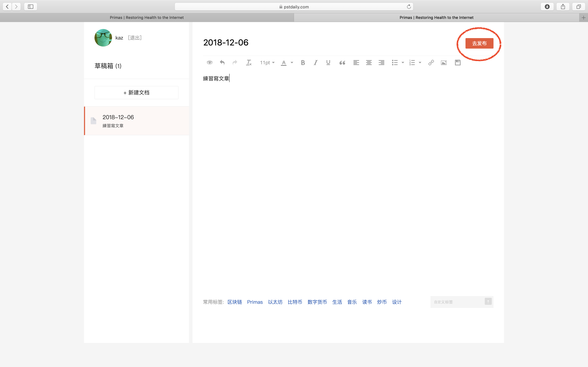Align text to center
588x367 pixels.
369,63
